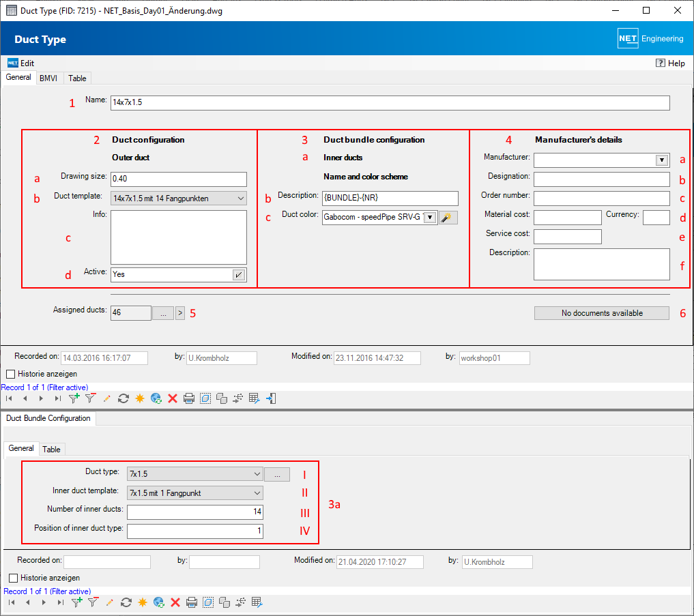Viewport: 694px width, 616px height.
Task: Delete record with red X in upper toolbar
Action: point(173,398)
